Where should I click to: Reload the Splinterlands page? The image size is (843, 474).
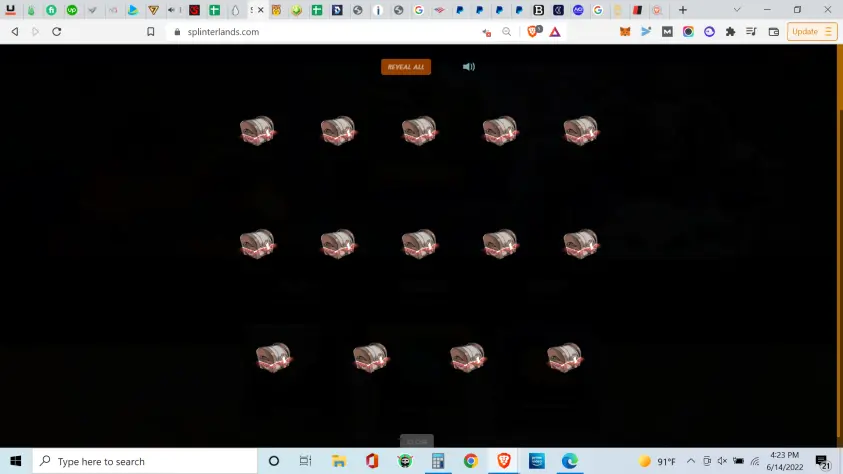click(56, 32)
